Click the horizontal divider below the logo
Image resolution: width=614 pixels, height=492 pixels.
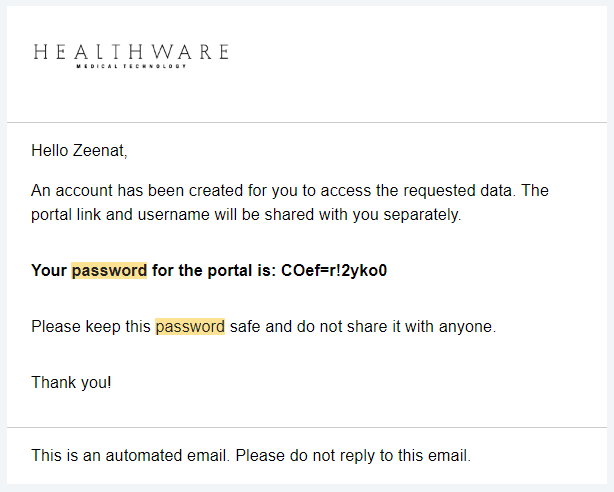click(307, 123)
